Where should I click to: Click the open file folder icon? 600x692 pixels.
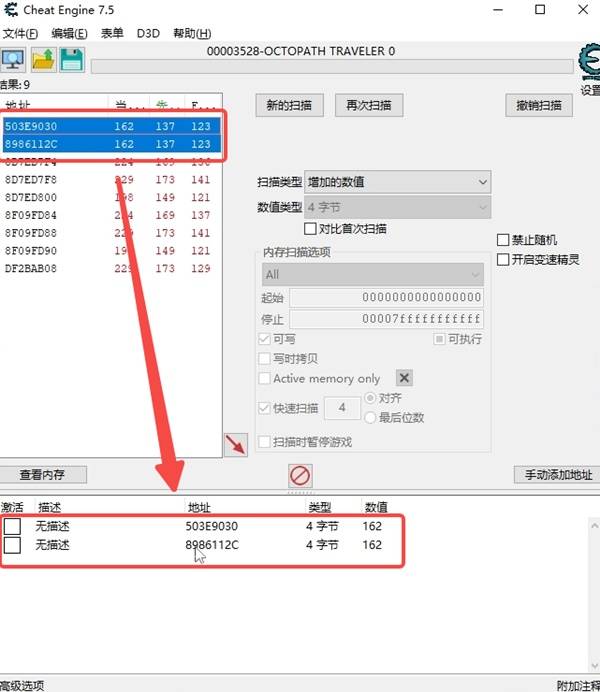pos(43,60)
